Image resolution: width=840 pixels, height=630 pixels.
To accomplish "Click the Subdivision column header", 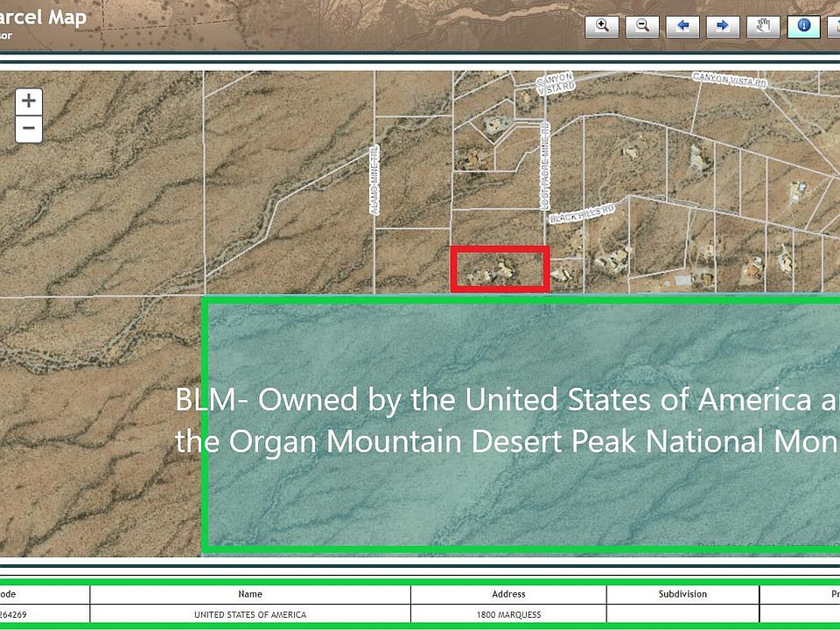I will coord(682,594).
